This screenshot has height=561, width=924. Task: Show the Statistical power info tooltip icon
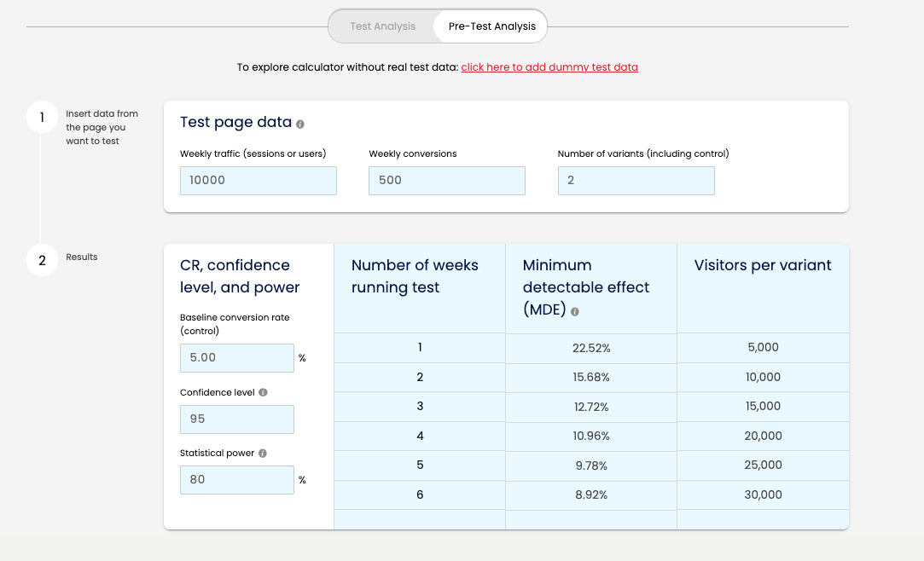point(263,454)
